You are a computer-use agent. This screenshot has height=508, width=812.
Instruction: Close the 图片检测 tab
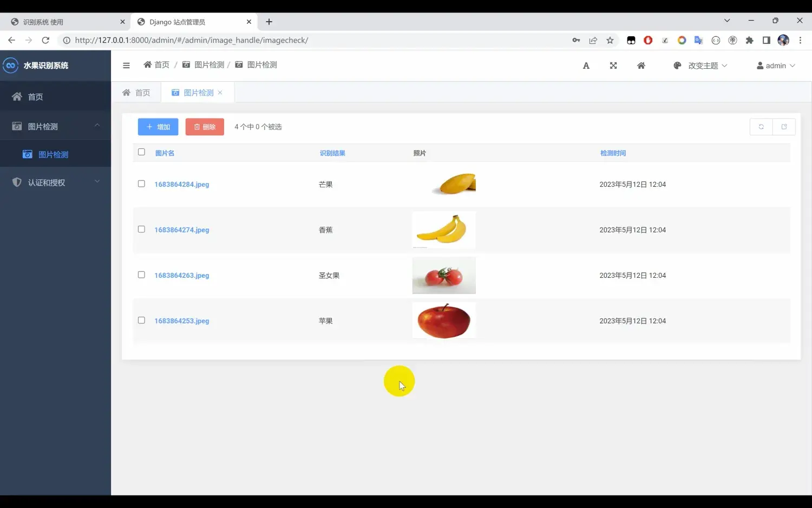tap(220, 92)
